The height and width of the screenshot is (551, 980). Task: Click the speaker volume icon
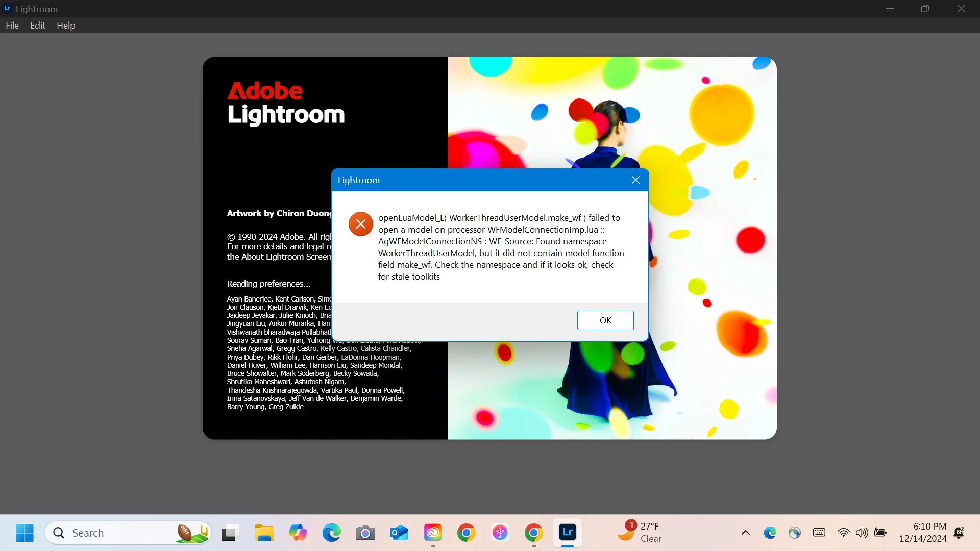862,533
